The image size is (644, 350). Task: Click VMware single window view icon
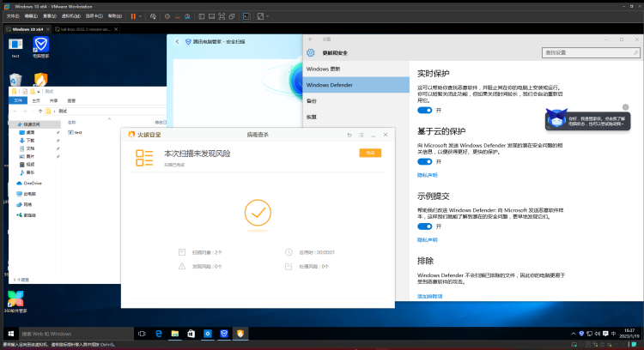tap(211, 16)
